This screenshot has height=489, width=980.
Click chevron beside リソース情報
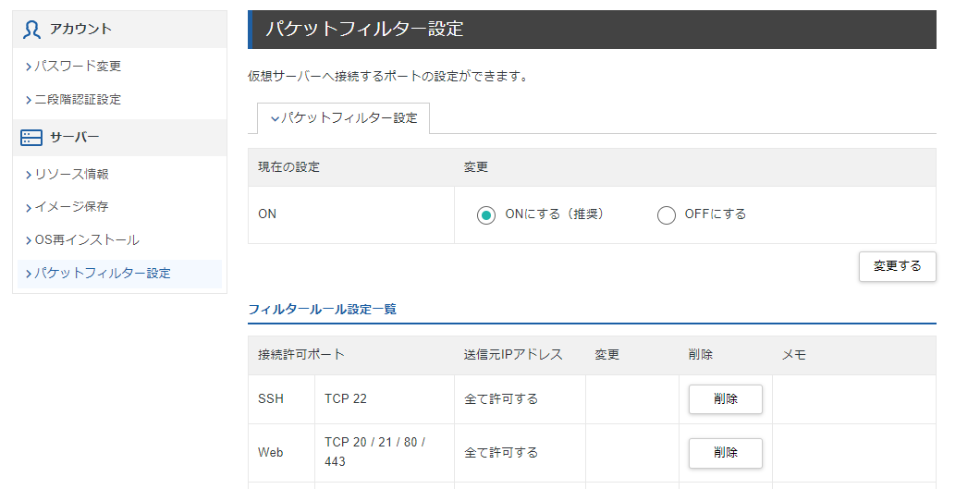click(29, 175)
